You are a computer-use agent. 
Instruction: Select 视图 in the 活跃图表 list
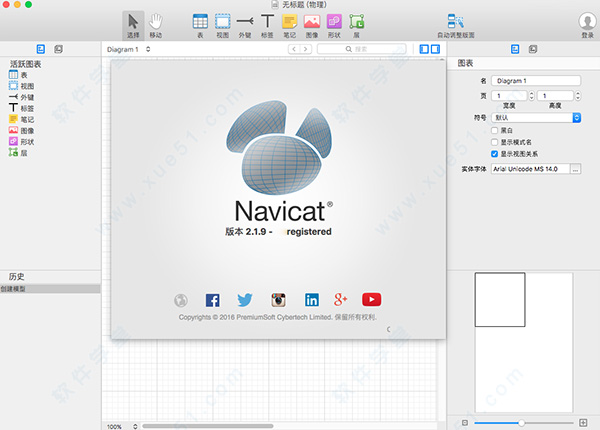[x=21, y=86]
